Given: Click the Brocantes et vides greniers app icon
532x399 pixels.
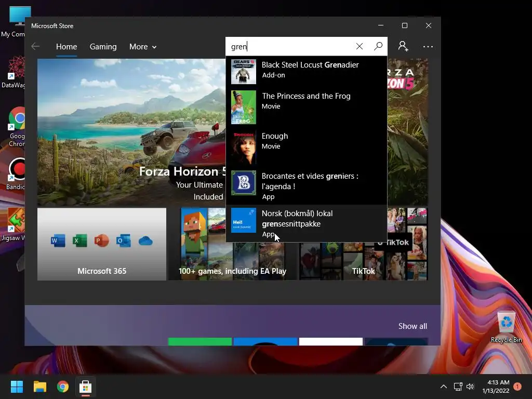Looking at the screenshot, I should pyautogui.click(x=244, y=183).
